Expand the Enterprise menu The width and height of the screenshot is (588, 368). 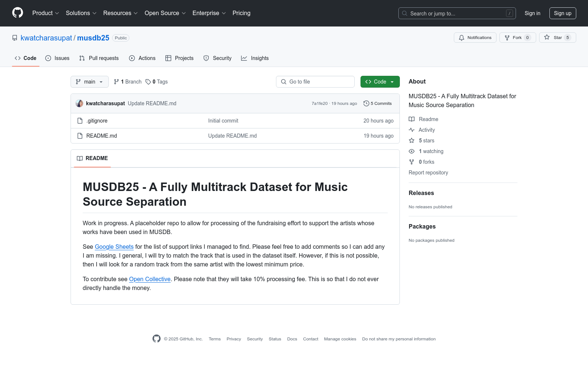click(209, 13)
